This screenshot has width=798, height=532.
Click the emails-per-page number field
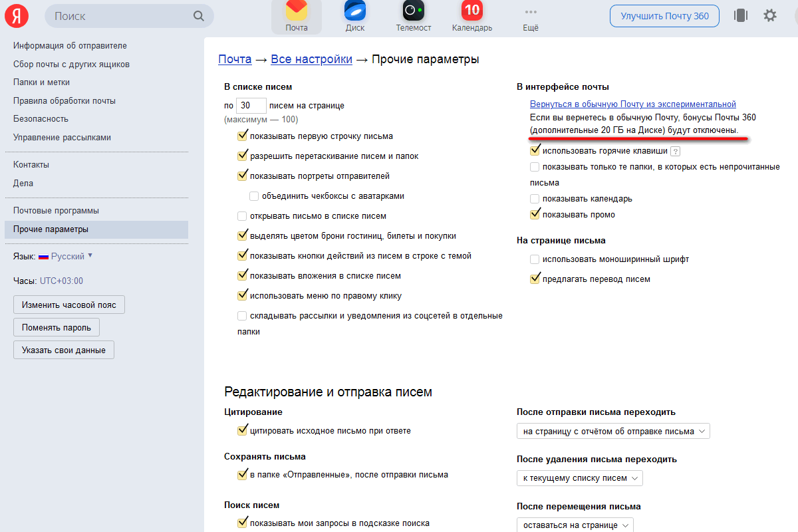click(251, 105)
